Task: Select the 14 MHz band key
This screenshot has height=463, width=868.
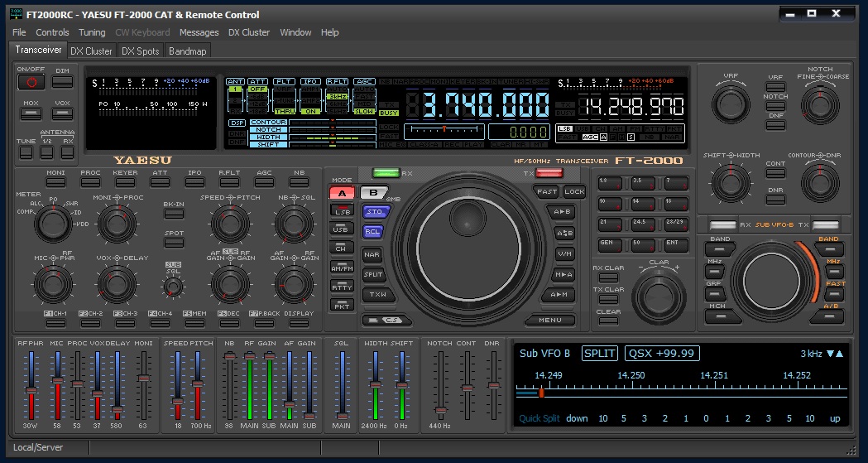Action: coord(643,203)
